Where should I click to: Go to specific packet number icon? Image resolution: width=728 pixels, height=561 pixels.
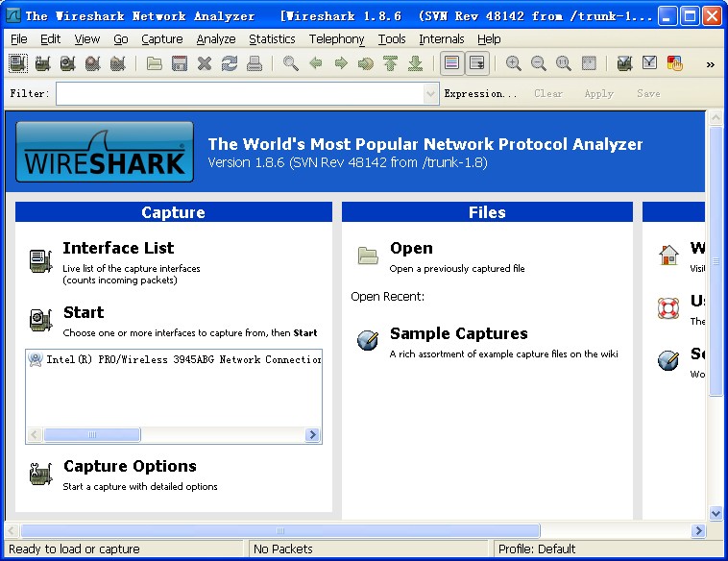366,62
